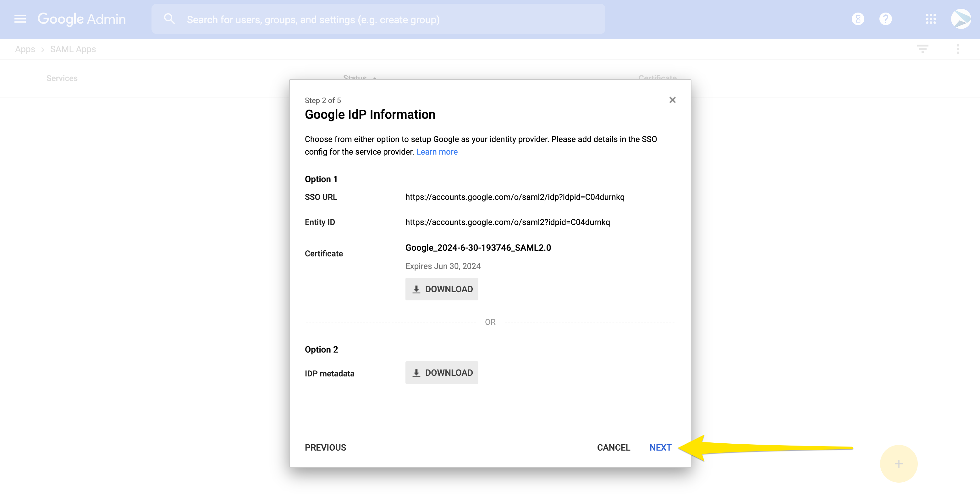980x504 pixels.
Task: Click the yellow add app plus button
Action: click(x=898, y=464)
